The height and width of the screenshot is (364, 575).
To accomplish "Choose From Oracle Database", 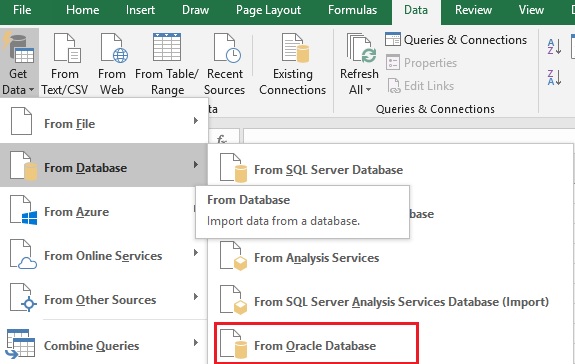I will 316,343.
